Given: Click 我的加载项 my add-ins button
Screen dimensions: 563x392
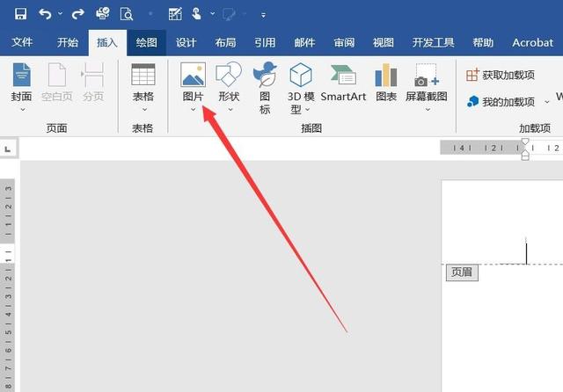Looking at the screenshot, I should [x=501, y=101].
